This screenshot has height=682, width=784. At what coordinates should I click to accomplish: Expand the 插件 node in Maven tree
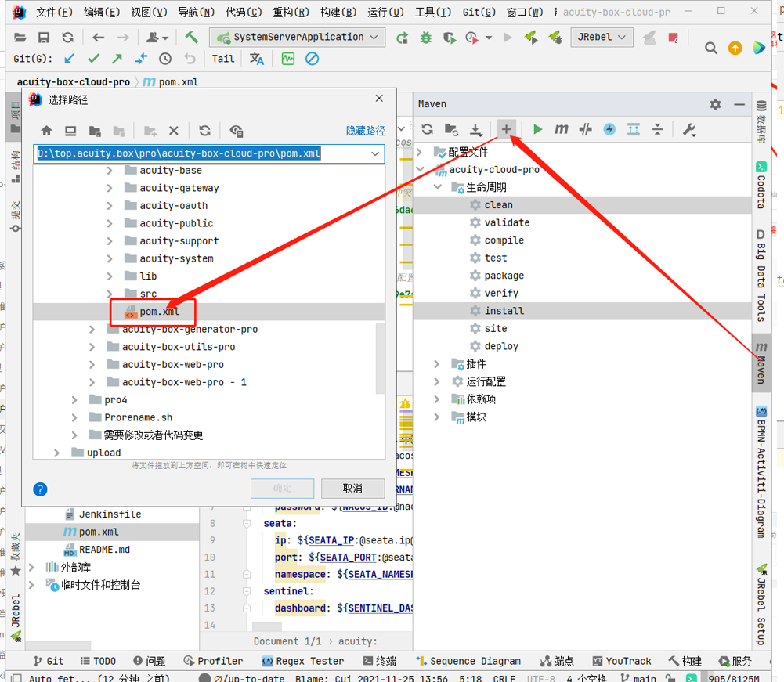pos(438,364)
